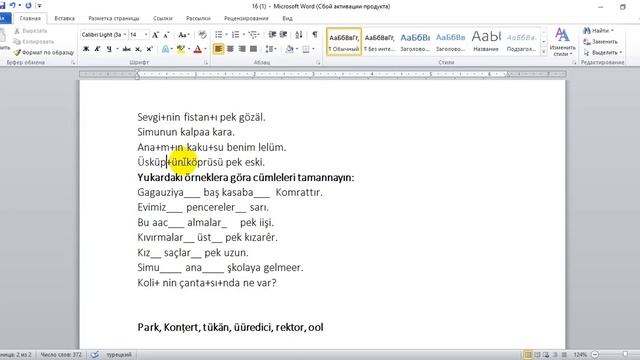
Task: Apply the Подзаголовок subtitle style
Action: pos(521,42)
